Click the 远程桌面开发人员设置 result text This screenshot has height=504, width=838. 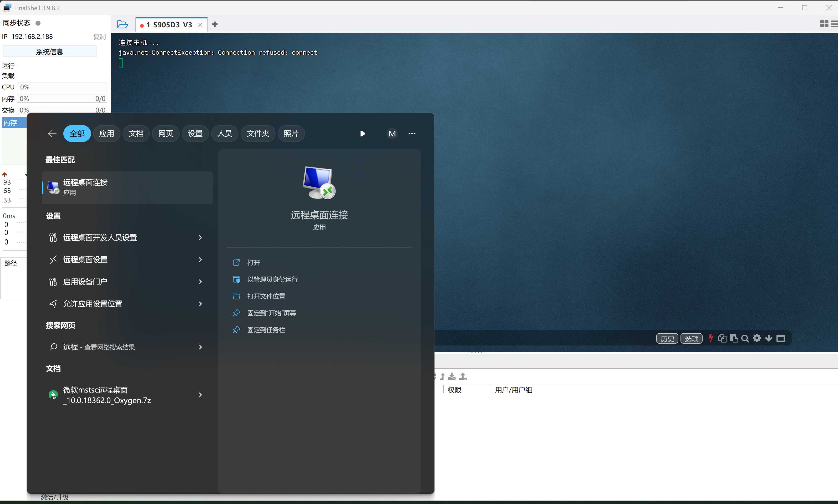[100, 238]
